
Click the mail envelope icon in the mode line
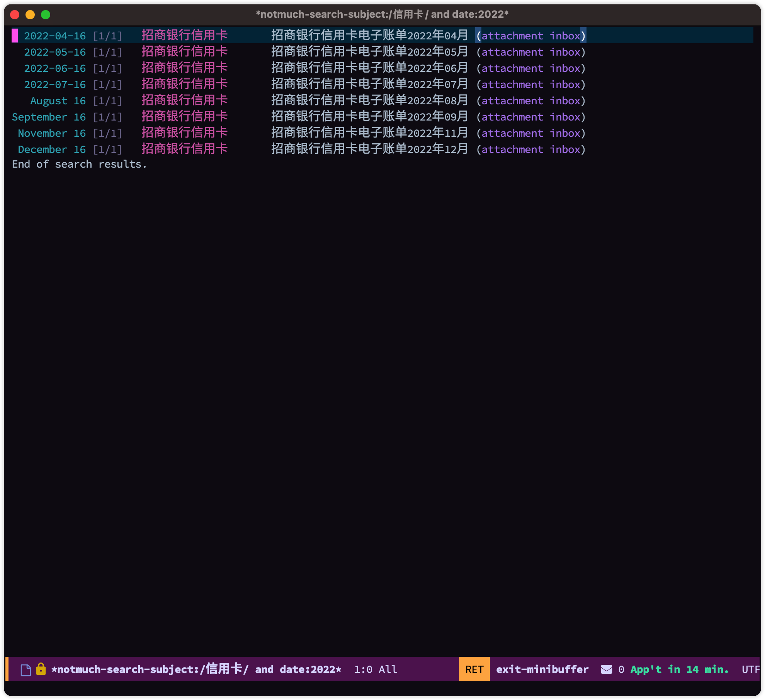point(607,669)
